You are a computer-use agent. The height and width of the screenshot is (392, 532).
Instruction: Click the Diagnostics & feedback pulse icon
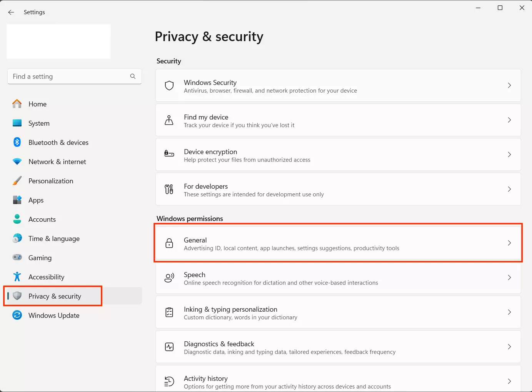point(169,347)
